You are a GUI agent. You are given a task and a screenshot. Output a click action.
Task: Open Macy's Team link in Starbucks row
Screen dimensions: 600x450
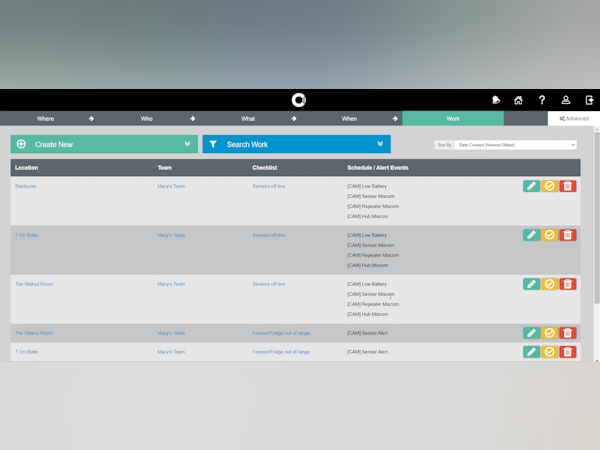pyautogui.click(x=171, y=186)
